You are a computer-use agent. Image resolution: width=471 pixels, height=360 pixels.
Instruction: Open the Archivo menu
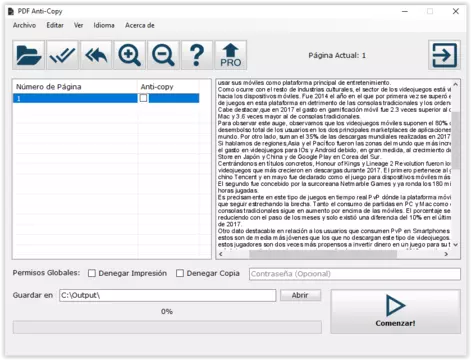coord(24,25)
